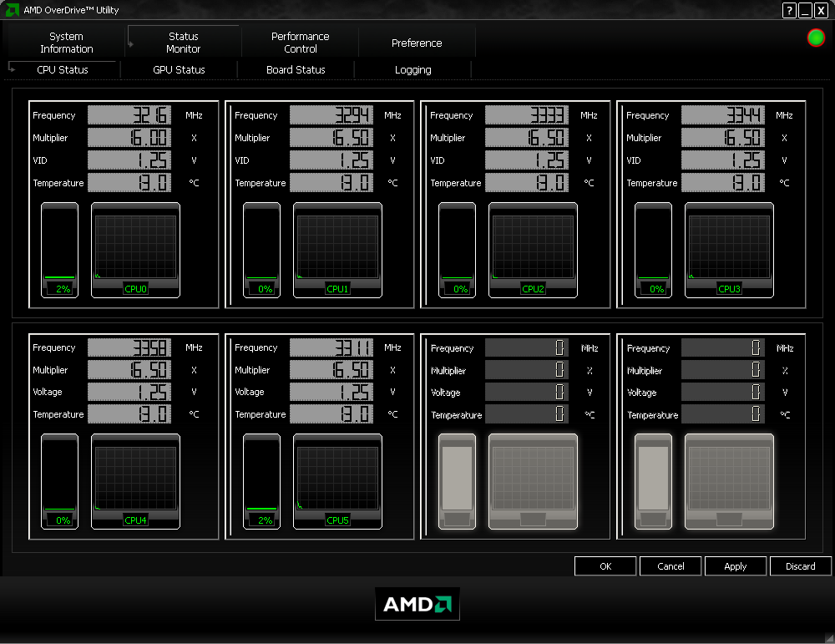The width and height of the screenshot is (835, 644).
Task: Select the CPU5 usage graph
Action: pos(337,481)
